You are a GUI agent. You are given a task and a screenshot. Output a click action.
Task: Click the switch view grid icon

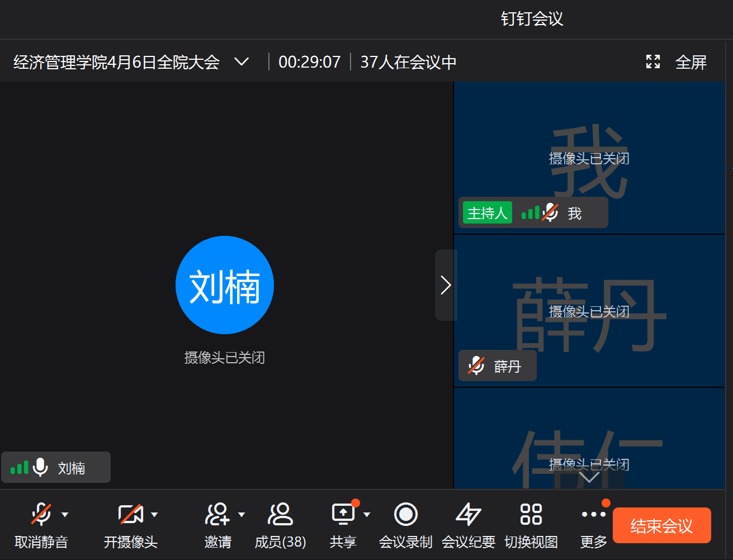[531, 515]
